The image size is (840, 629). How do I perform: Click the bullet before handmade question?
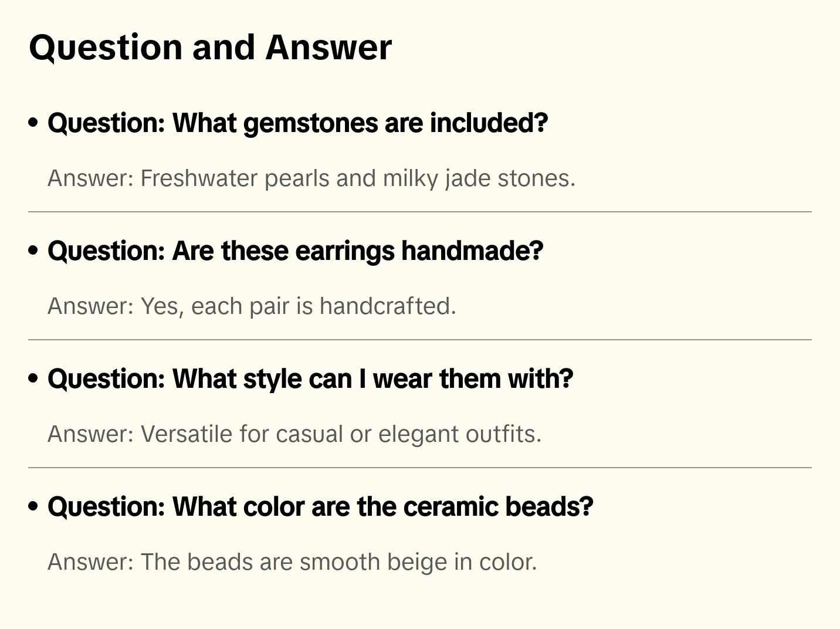(x=33, y=251)
